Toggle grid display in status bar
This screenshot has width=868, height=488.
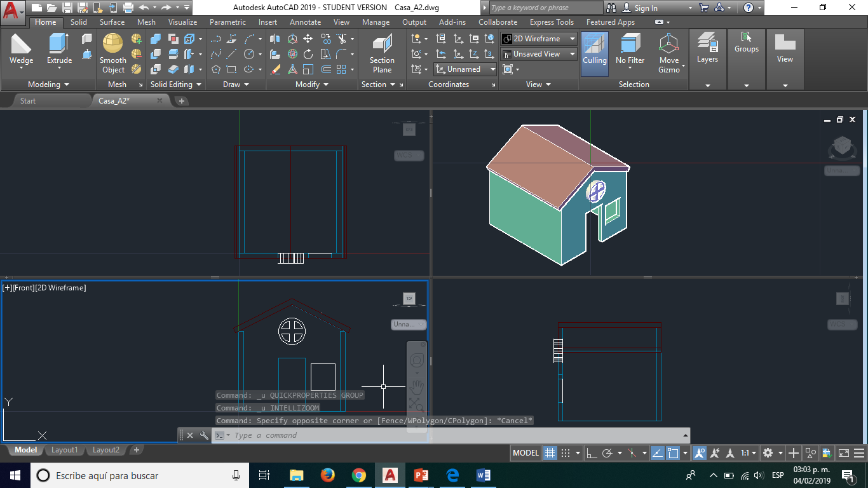[550, 453]
